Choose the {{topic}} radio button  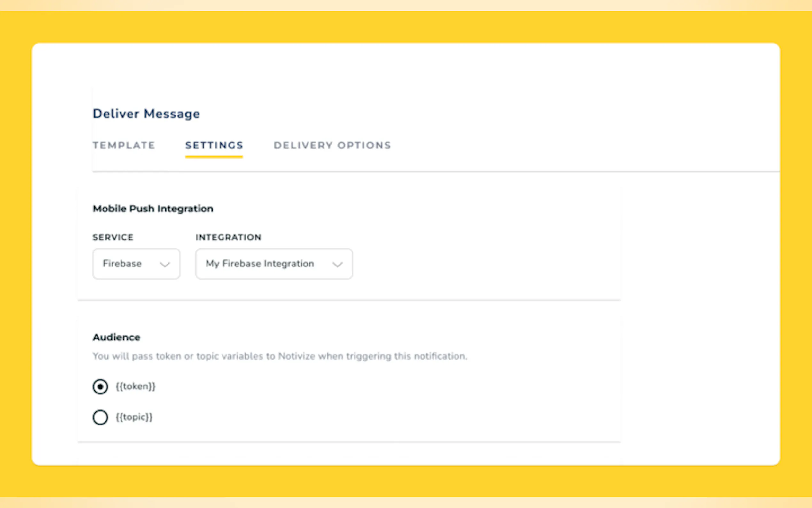pos(100,417)
